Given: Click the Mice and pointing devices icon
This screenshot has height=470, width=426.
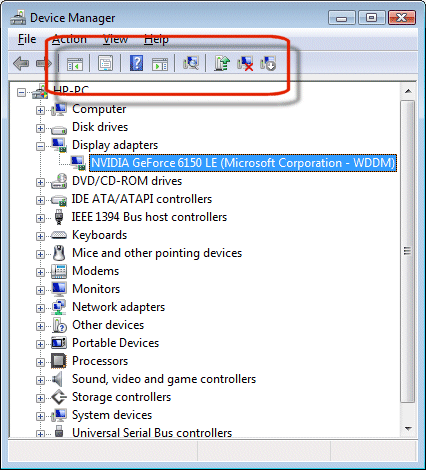Looking at the screenshot, I should pos(59,253).
